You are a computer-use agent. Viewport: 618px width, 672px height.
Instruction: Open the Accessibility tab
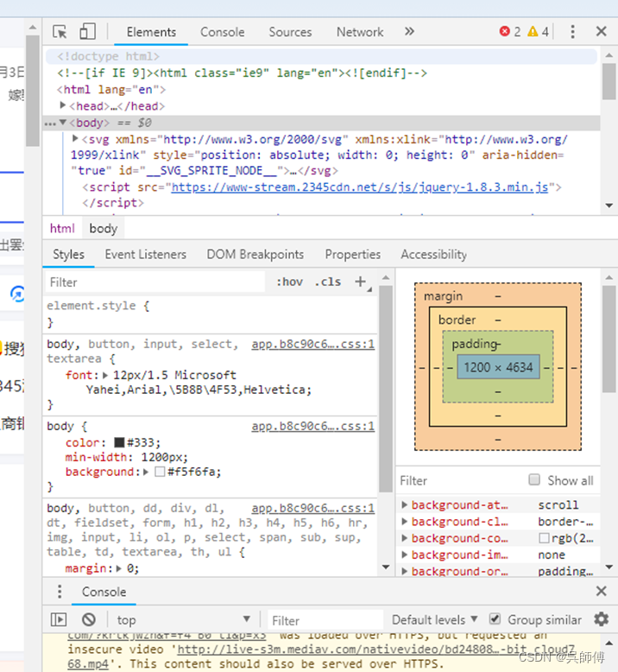point(434,254)
